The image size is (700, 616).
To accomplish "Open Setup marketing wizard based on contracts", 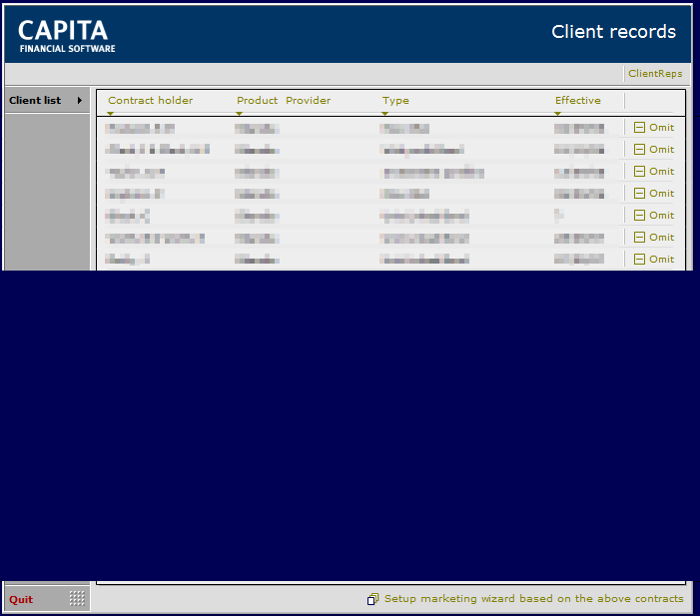I will coord(533,599).
